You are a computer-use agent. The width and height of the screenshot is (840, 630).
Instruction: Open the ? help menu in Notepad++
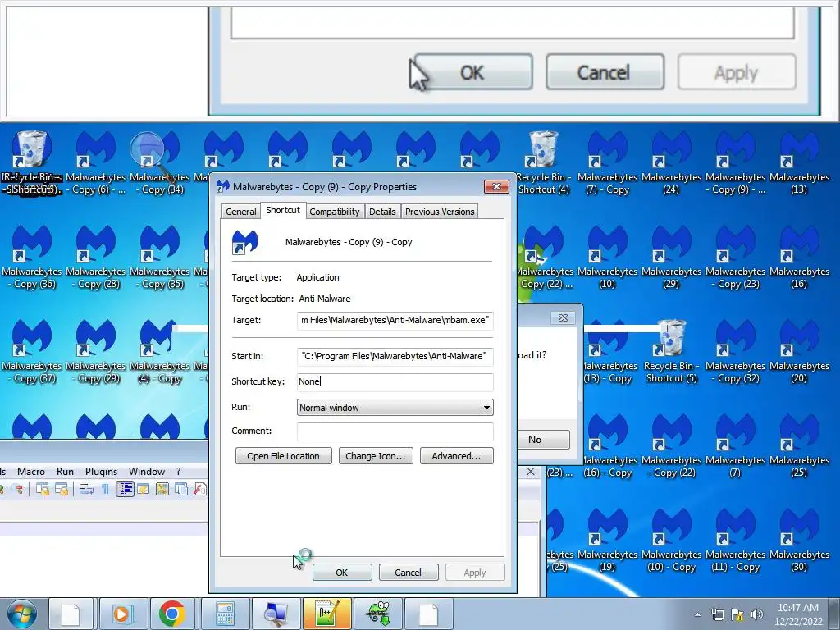click(x=178, y=472)
